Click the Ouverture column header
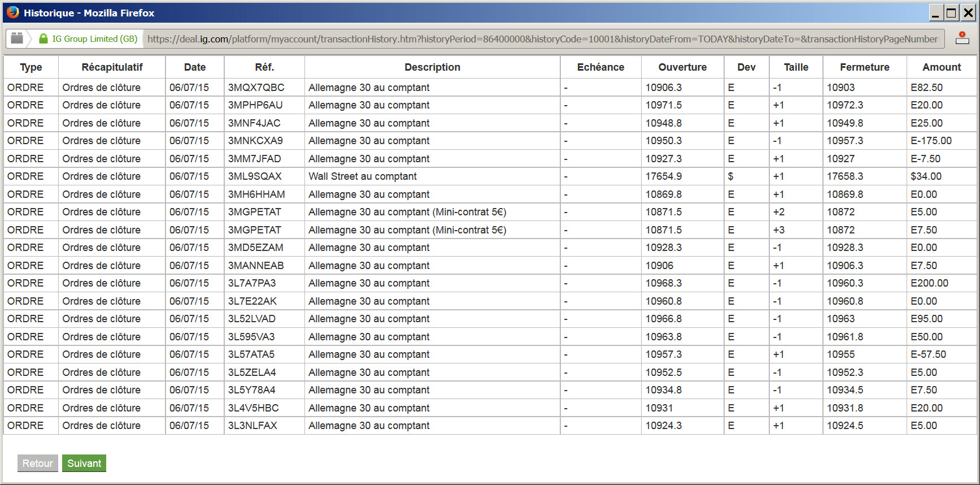This screenshot has height=485, width=980. pos(682,67)
